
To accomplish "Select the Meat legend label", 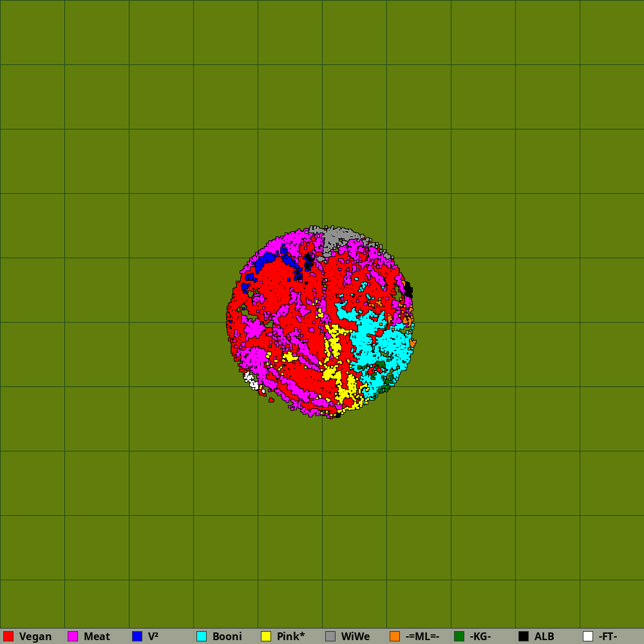I will (x=97, y=637).
